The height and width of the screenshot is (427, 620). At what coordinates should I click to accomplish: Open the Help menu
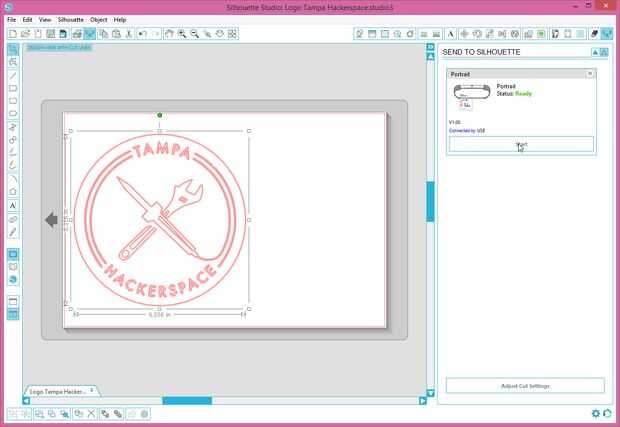(120, 19)
